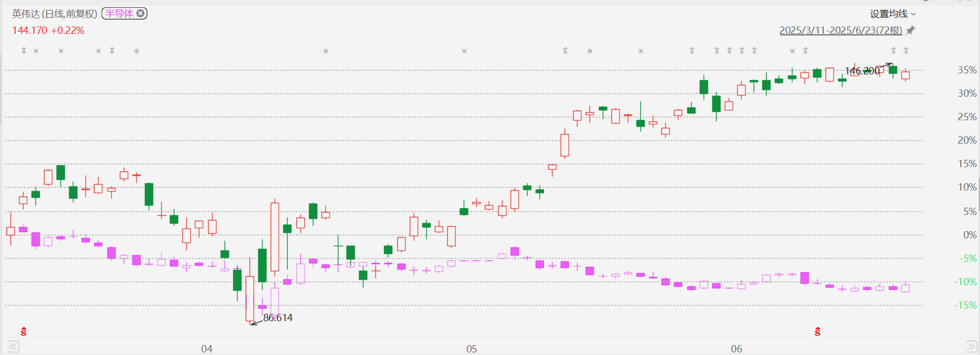This screenshot has height=355, width=980.
Task: Click the rightmost up-down arrow event marker
Action: click(906, 50)
